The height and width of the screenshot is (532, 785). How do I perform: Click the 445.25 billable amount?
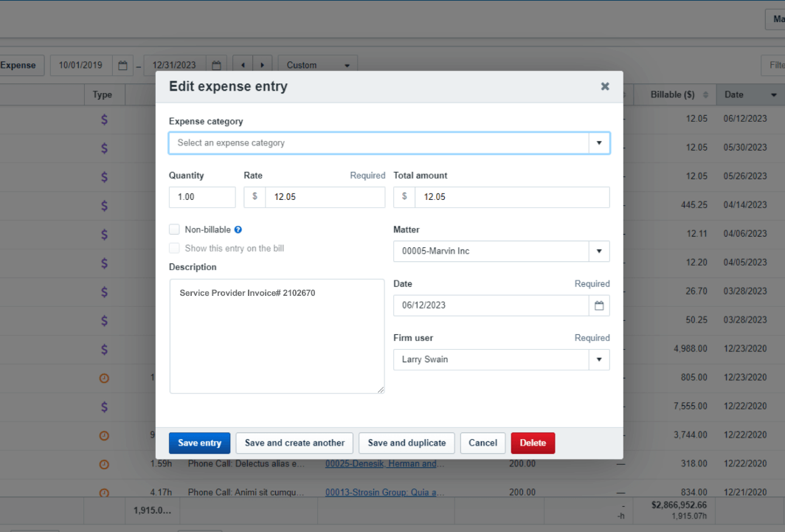pos(694,204)
